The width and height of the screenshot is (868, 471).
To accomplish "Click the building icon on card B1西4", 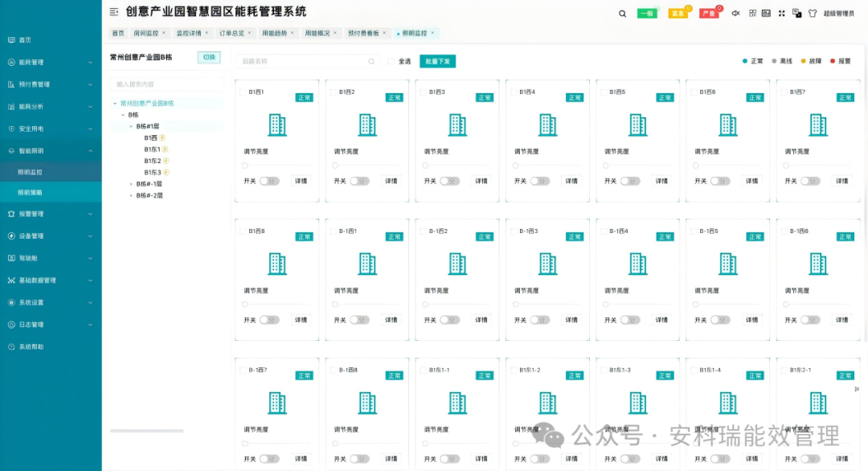I will (x=547, y=125).
